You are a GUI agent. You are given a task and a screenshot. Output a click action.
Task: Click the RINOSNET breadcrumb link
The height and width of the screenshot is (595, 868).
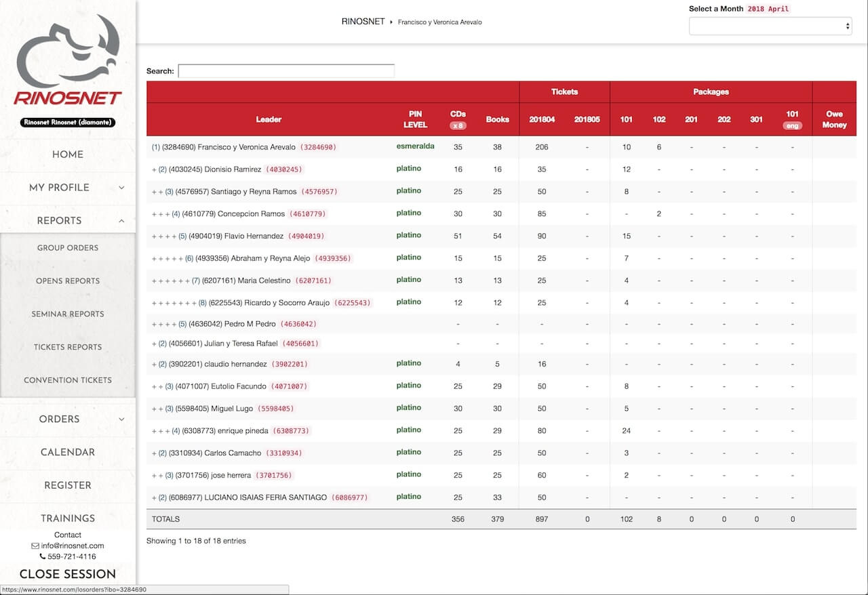point(363,22)
